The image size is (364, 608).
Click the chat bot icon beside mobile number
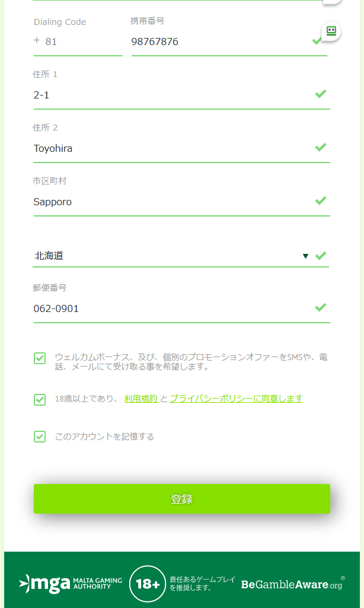pos(331,31)
